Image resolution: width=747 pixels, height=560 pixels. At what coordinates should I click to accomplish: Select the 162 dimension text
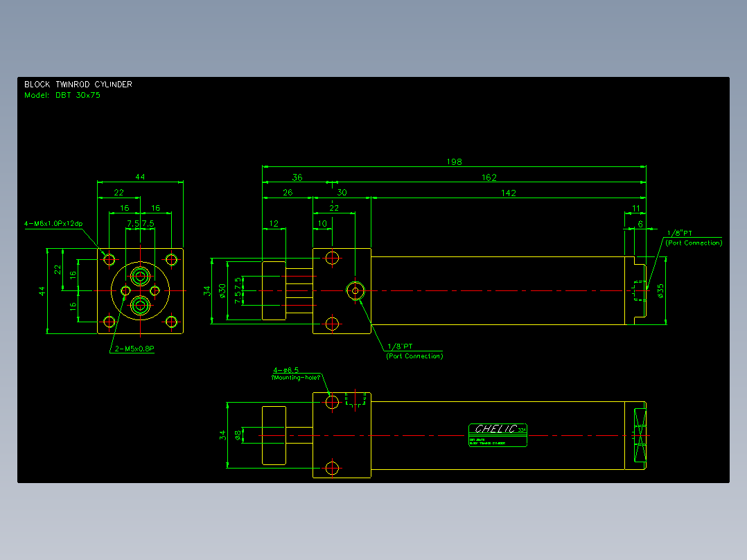pyautogui.click(x=489, y=177)
